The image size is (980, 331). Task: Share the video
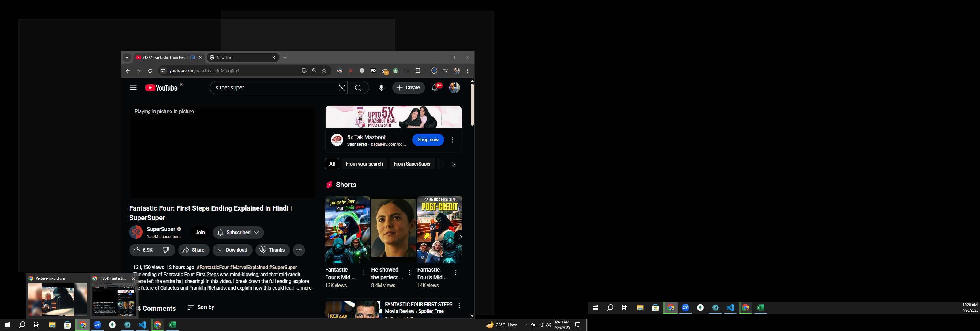(194, 250)
